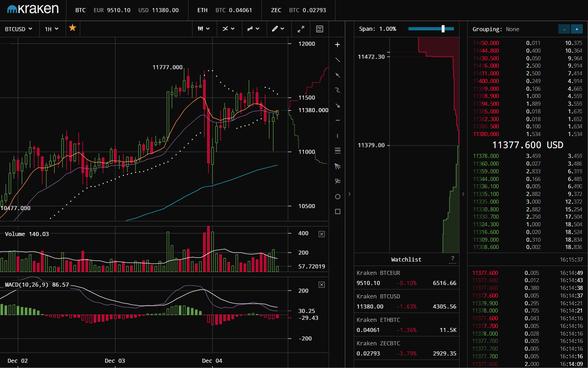Collapse panel arrow left of depth chart
Image resolution: width=588 pixels, height=368 pixels.
349,194
